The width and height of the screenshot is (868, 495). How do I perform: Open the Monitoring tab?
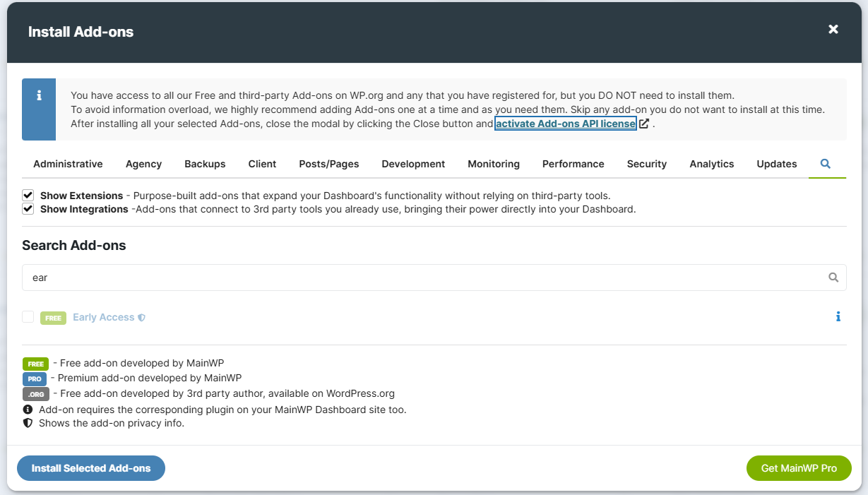point(493,164)
